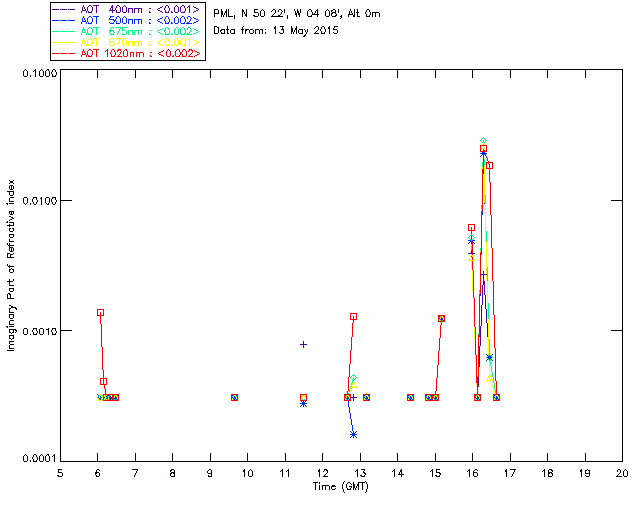Image resolution: width=640 pixels, height=512 pixels.
Task: Click the 0.0010 y-axis tick label
Action: tap(40, 331)
